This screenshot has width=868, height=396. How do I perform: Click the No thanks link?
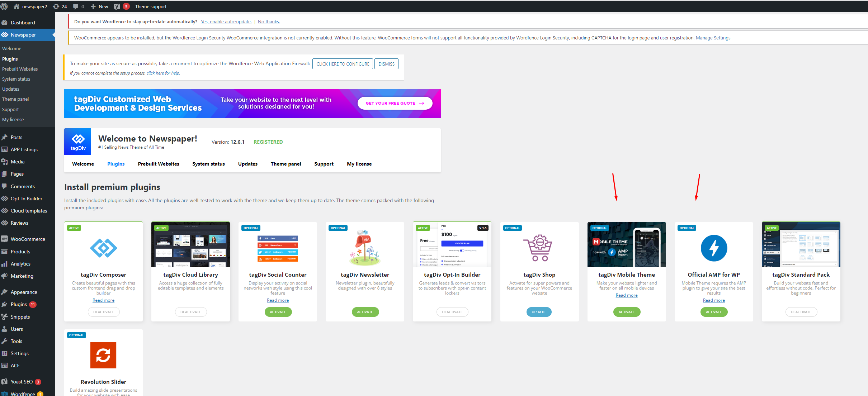269,22
